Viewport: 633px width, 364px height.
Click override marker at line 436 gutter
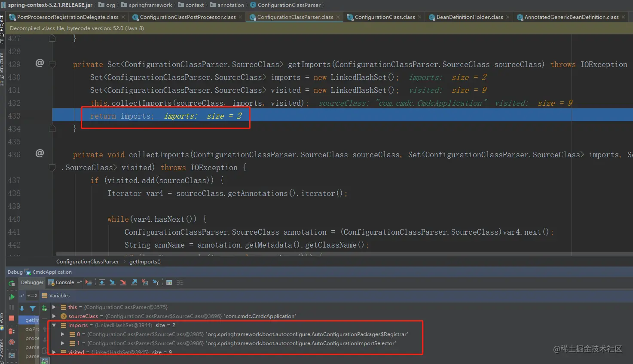point(40,153)
